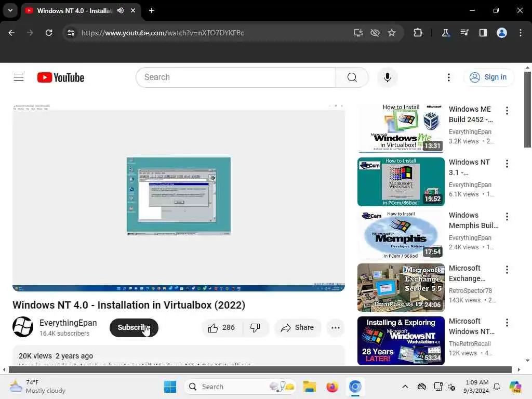Open File Explorer from the taskbar
The height and width of the screenshot is (399, 532).
click(x=310, y=387)
